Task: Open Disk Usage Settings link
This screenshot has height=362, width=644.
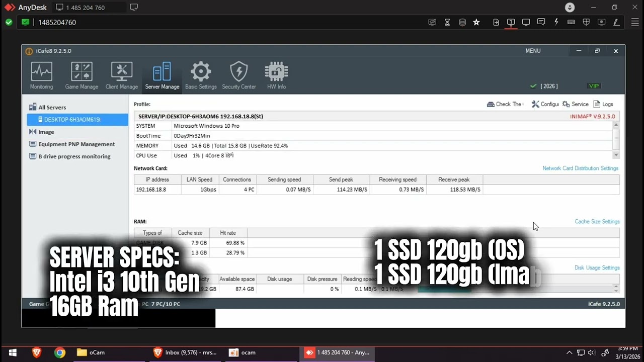Action: [597, 268]
